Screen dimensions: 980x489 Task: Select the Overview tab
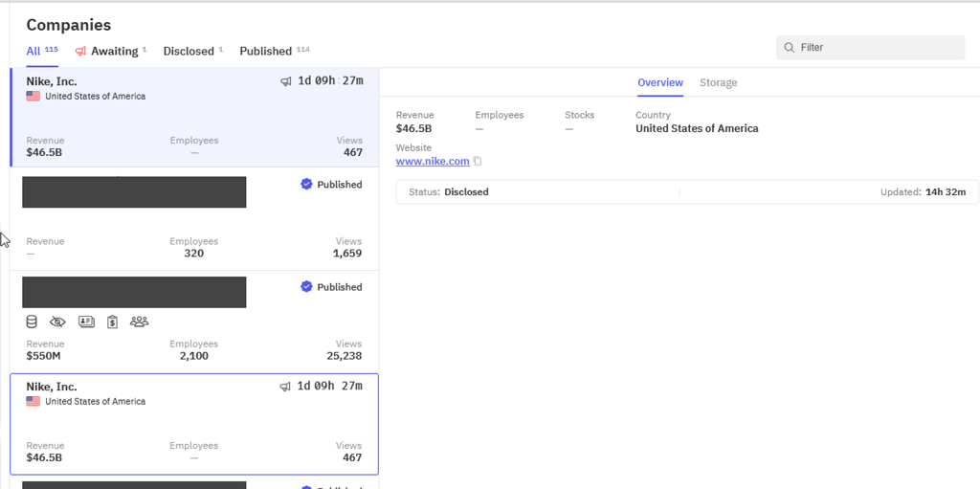pyautogui.click(x=660, y=82)
